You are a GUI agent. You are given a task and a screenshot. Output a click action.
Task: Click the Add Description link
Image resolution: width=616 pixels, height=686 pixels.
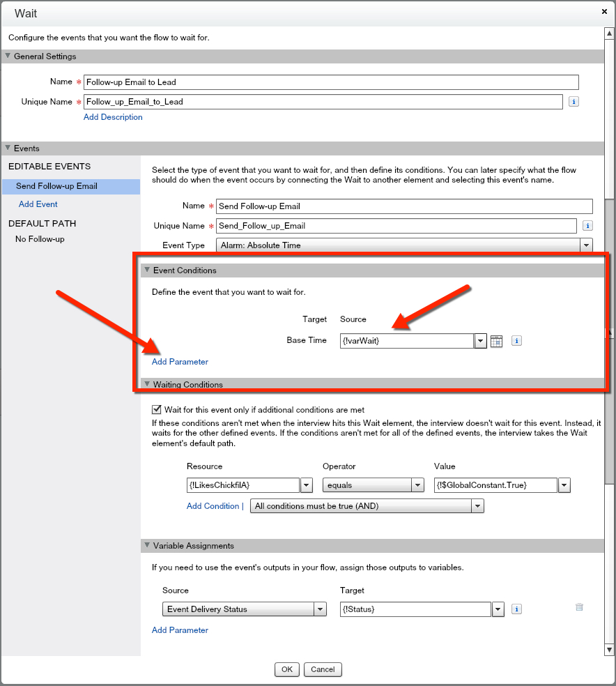click(113, 117)
